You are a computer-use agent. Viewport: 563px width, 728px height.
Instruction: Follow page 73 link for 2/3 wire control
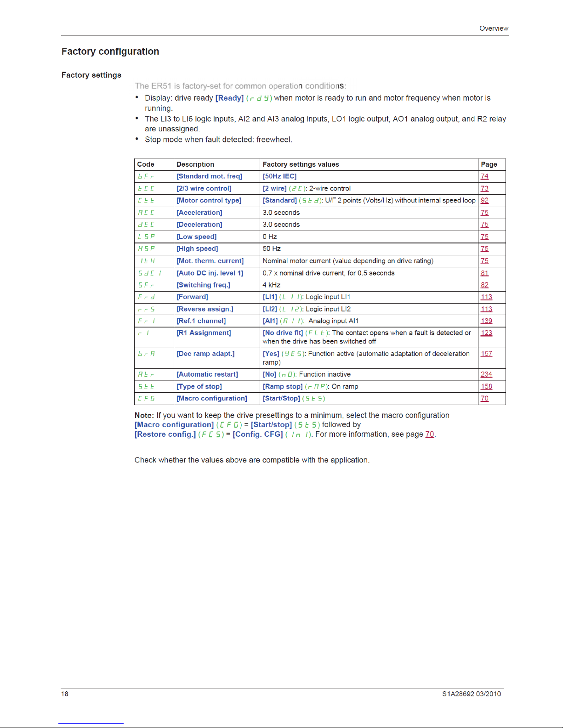coord(484,188)
